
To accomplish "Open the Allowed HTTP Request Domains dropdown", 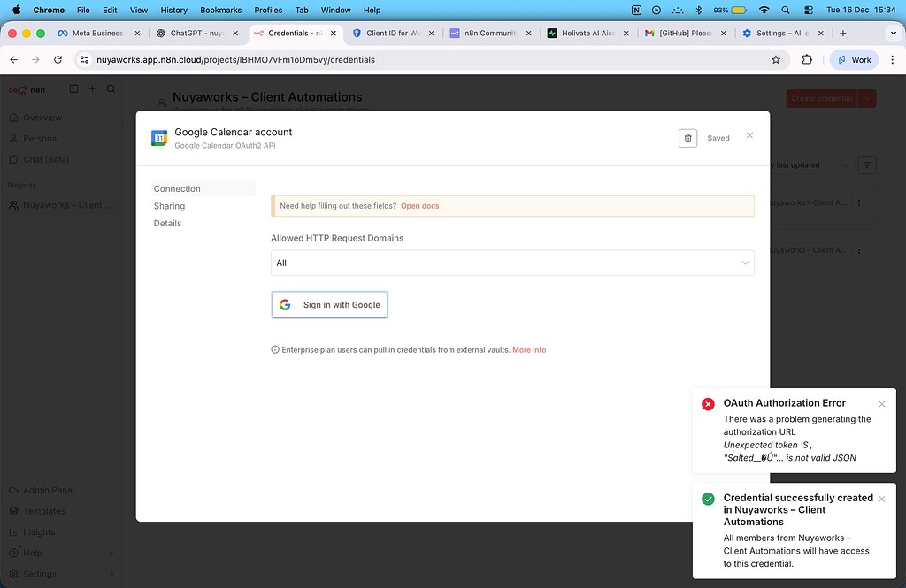I will pos(511,263).
